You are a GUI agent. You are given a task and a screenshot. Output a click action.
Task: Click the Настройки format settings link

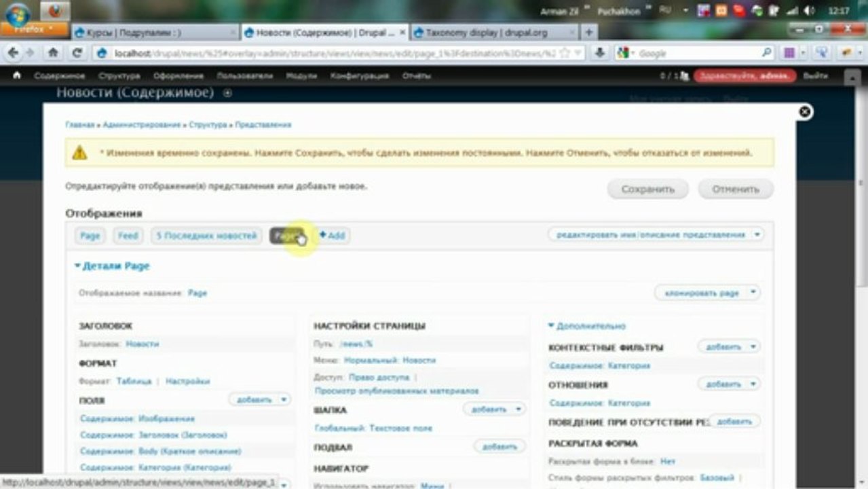point(188,382)
